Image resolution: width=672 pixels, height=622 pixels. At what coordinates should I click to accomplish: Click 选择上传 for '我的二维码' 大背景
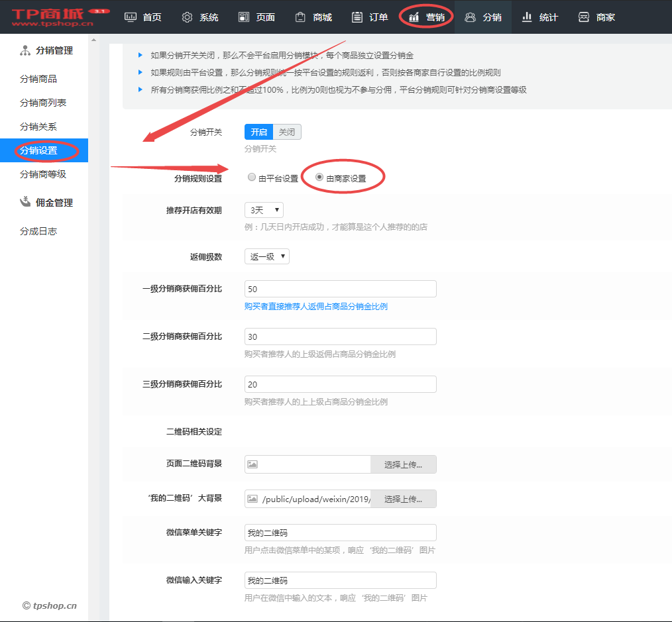coord(403,499)
